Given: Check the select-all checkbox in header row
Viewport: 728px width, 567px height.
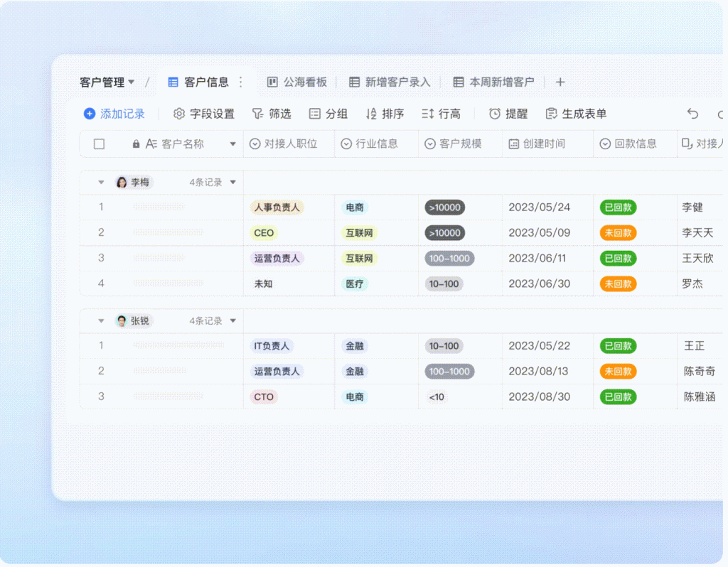Looking at the screenshot, I should click(x=99, y=143).
